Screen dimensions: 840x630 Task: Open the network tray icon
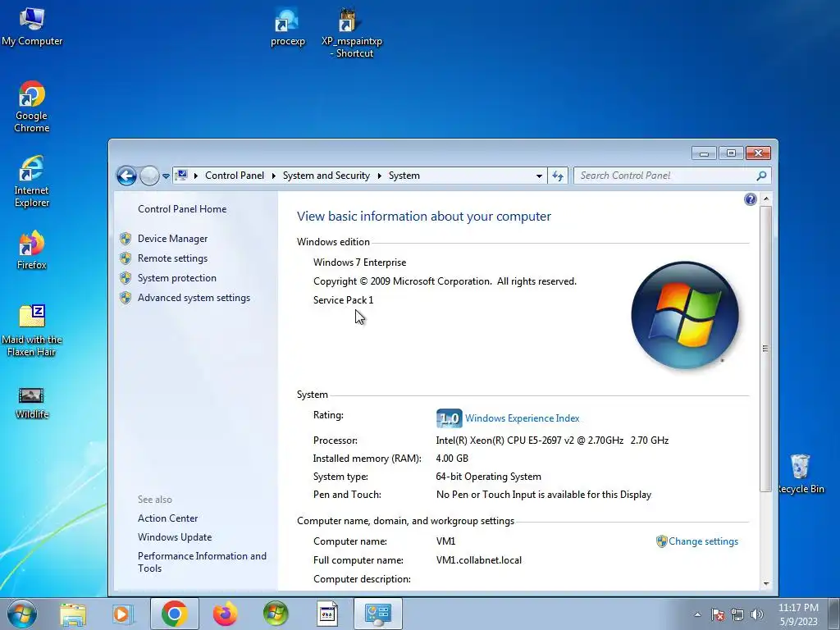[x=737, y=614]
